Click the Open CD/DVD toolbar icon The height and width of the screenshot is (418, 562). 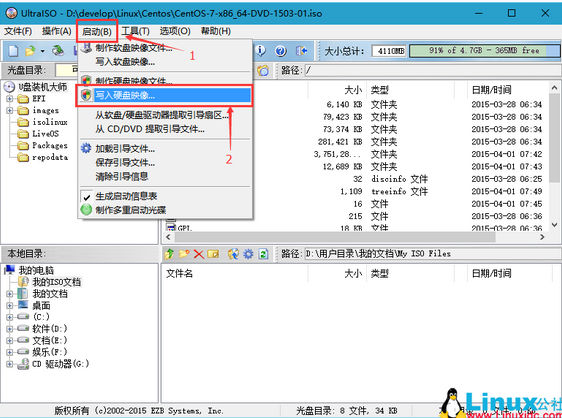(58, 51)
